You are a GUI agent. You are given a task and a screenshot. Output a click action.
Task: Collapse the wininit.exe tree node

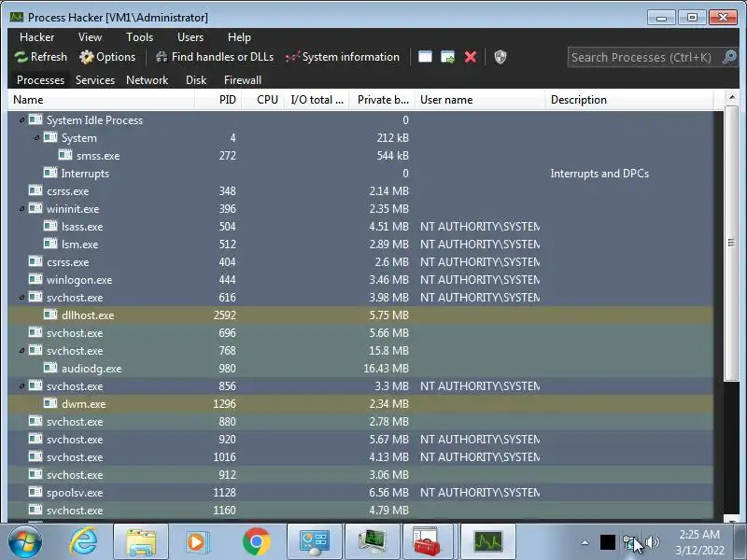(x=21, y=208)
